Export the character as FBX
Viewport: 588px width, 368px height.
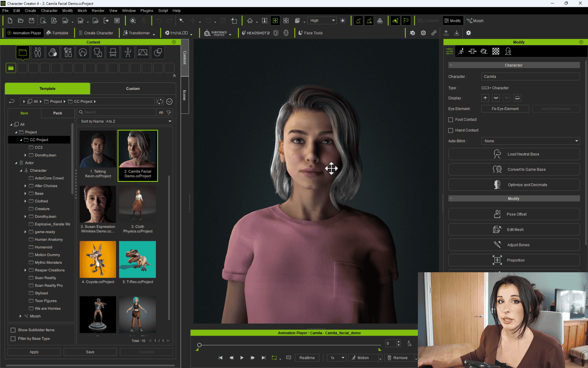point(81,20)
